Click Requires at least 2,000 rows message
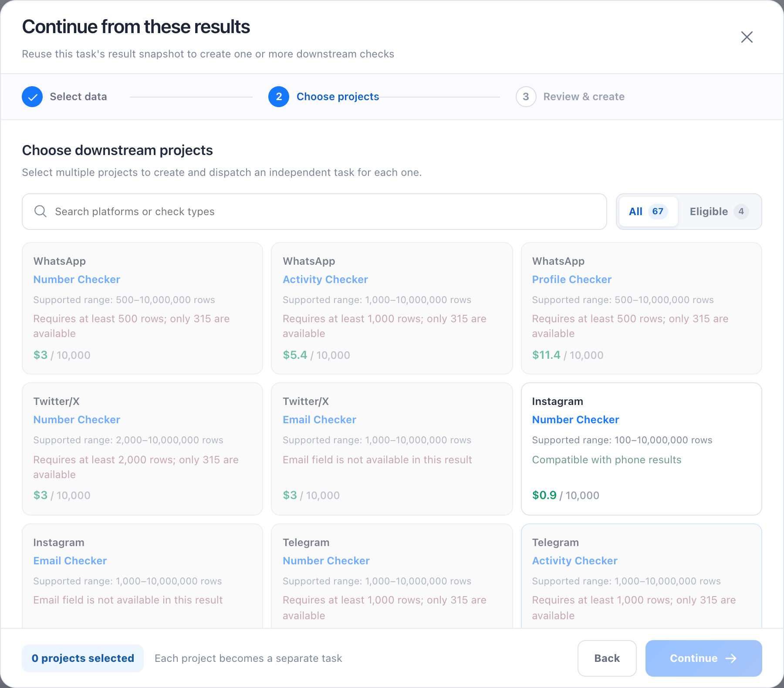 click(136, 467)
